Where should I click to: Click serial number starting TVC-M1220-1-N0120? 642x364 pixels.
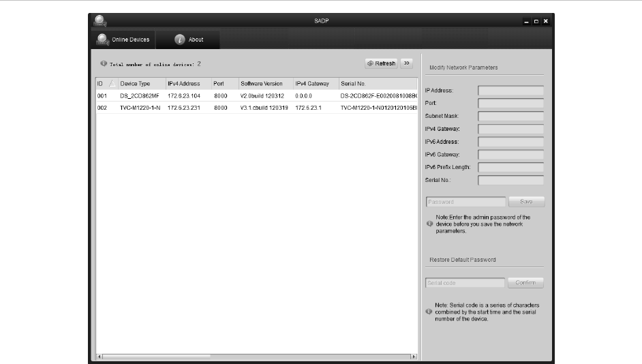[379, 108]
